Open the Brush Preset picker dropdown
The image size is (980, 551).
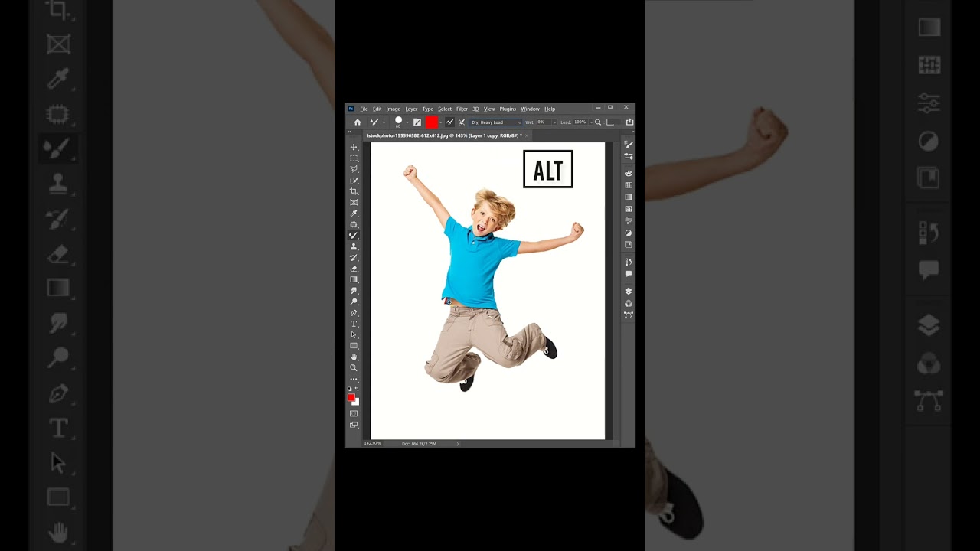point(407,122)
